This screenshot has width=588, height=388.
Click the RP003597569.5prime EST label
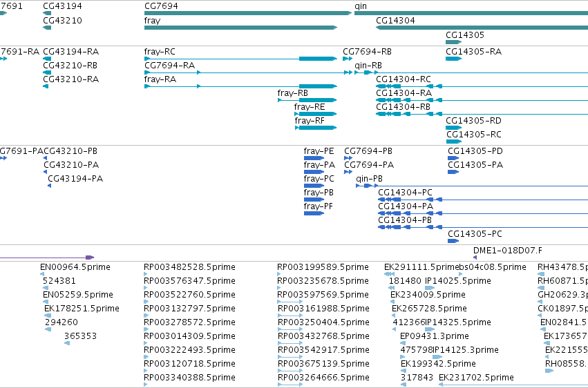pyautogui.click(x=323, y=295)
